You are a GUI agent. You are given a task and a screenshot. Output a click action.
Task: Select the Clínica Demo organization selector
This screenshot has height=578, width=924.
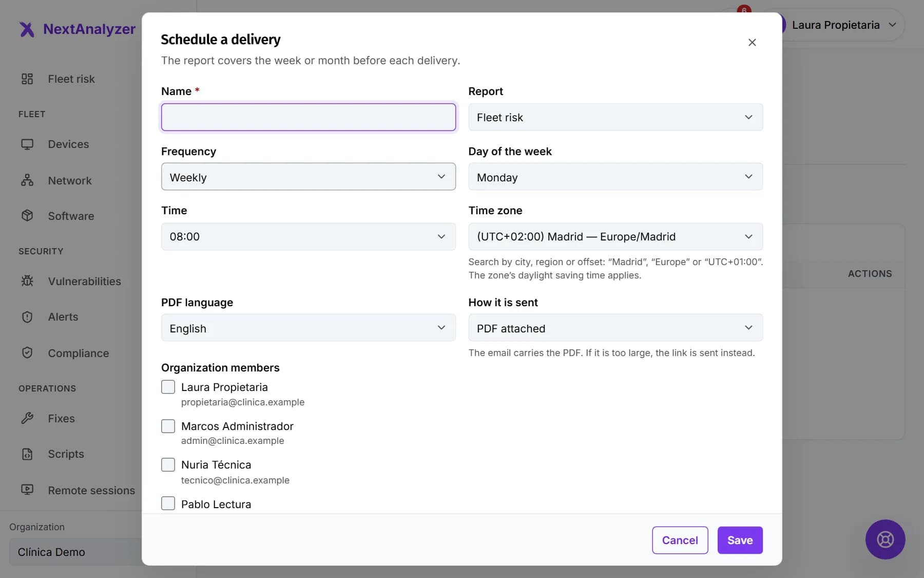(x=75, y=552)
